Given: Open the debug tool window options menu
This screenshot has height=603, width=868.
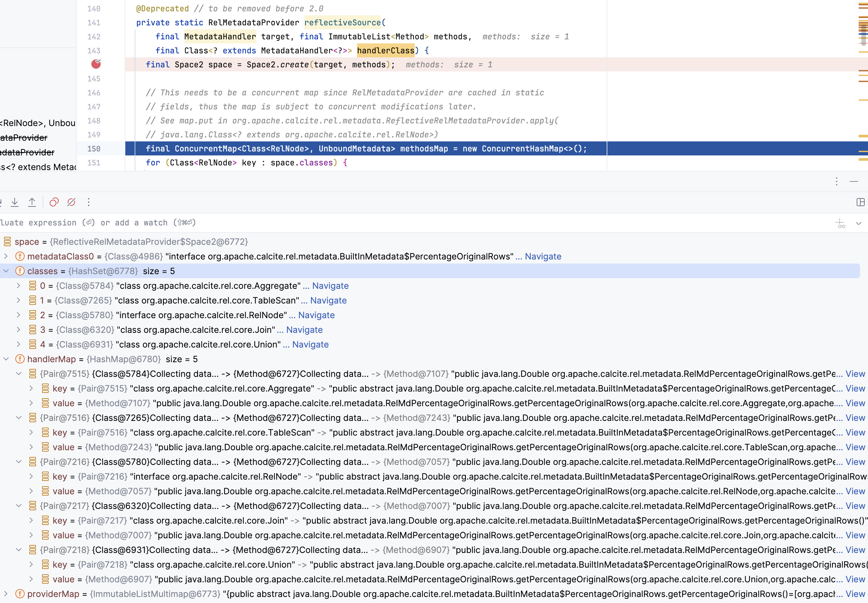Looking at the screenshot, I should [837, 182].
